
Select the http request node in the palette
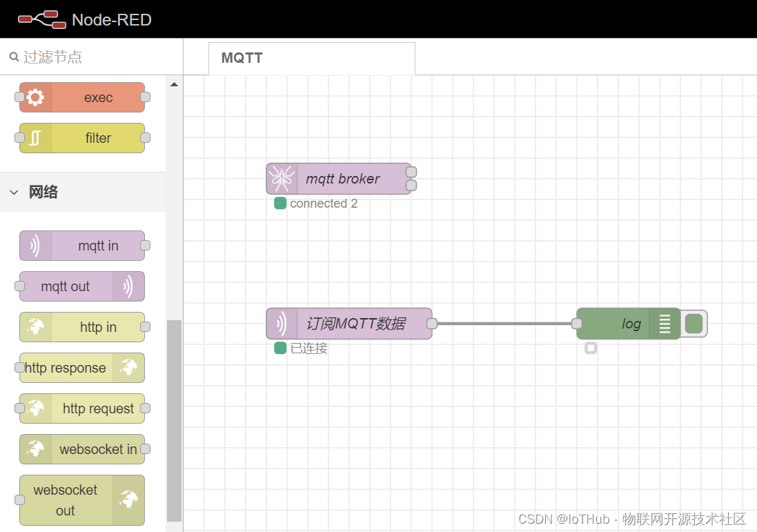[x=83, y=408]
